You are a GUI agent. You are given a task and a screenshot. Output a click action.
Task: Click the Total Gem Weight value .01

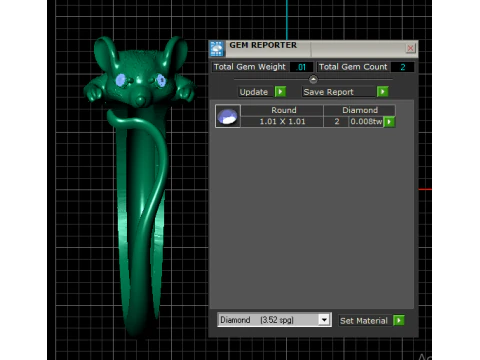(301, 67)
